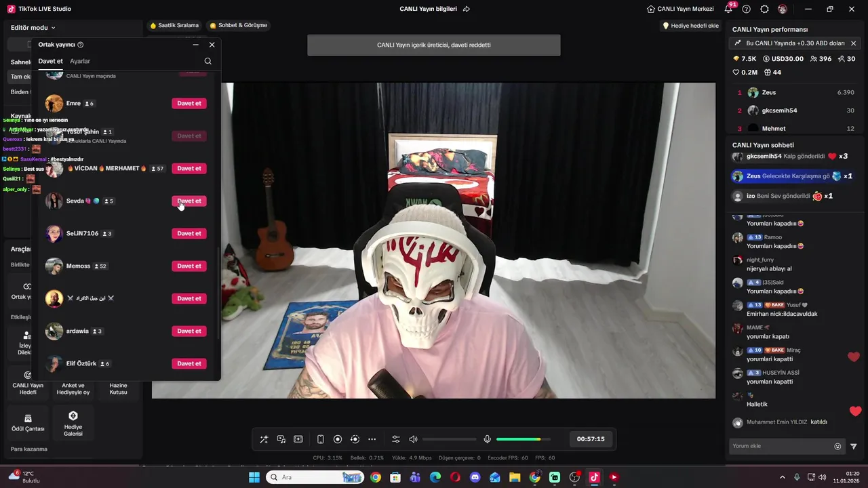Click the record button in control bar
Screen dimensions: 868x488
tap(338, 439)
